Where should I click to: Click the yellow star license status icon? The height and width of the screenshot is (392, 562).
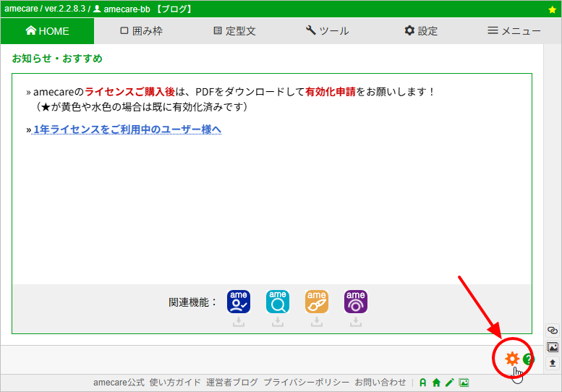553,9
